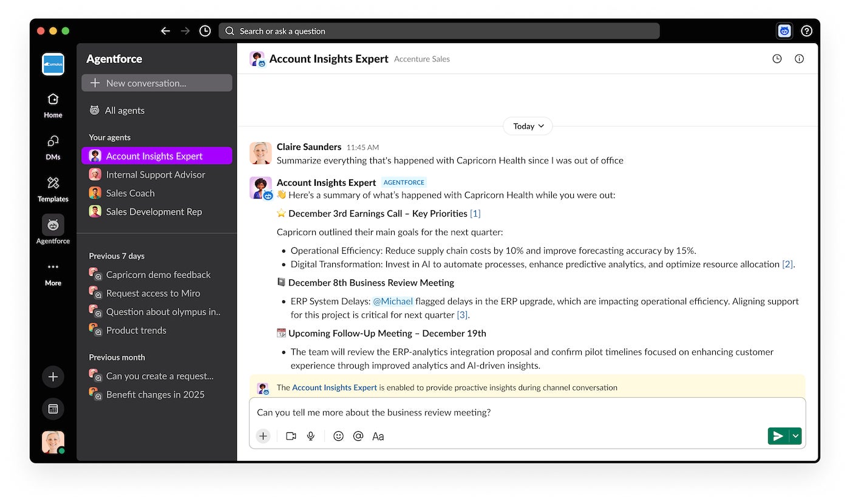Switch to the DMs tab
Viewport: 850px width, 504px height.
(x=53, y=146)
